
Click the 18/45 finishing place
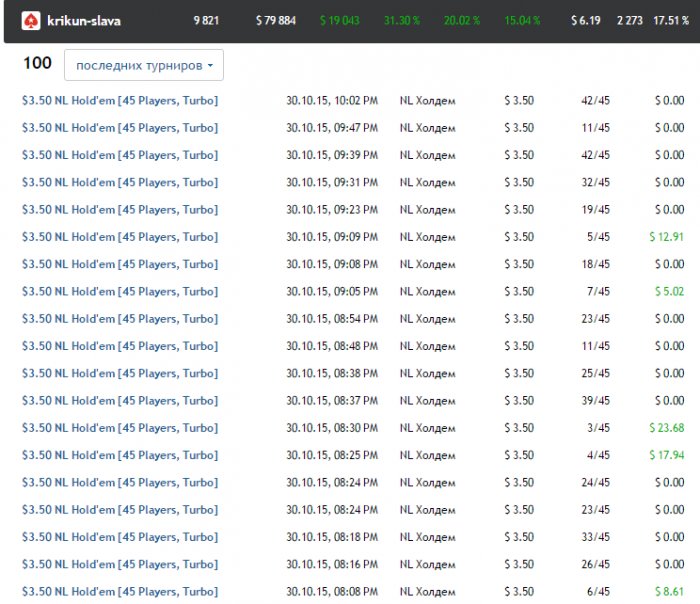596,264
